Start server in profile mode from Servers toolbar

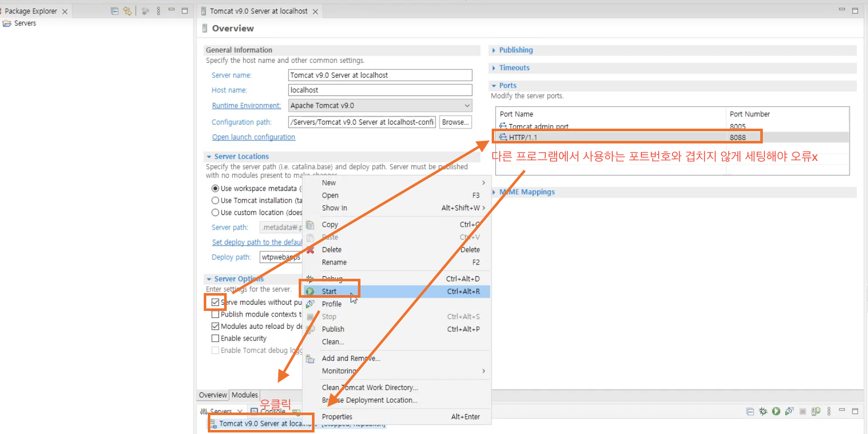click(x=789, y=412)
